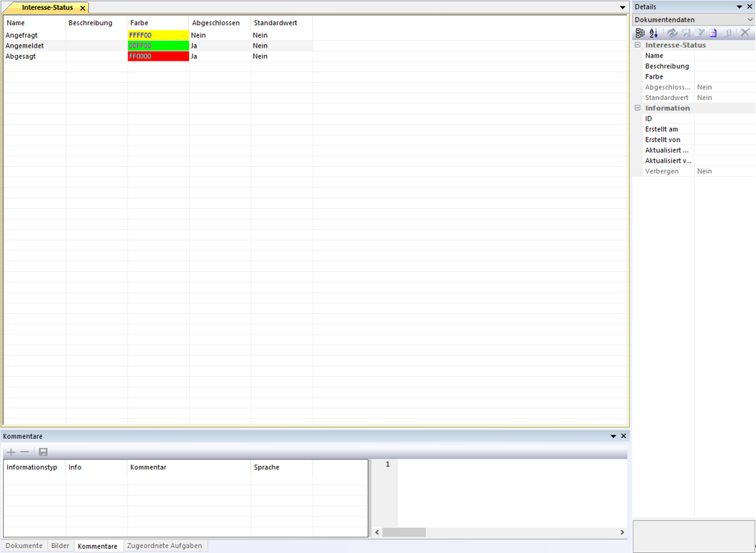The image size is (756, 553).
Task: Switch to the Zugeordnete Aufgaben tab
Action: [164, 546]
